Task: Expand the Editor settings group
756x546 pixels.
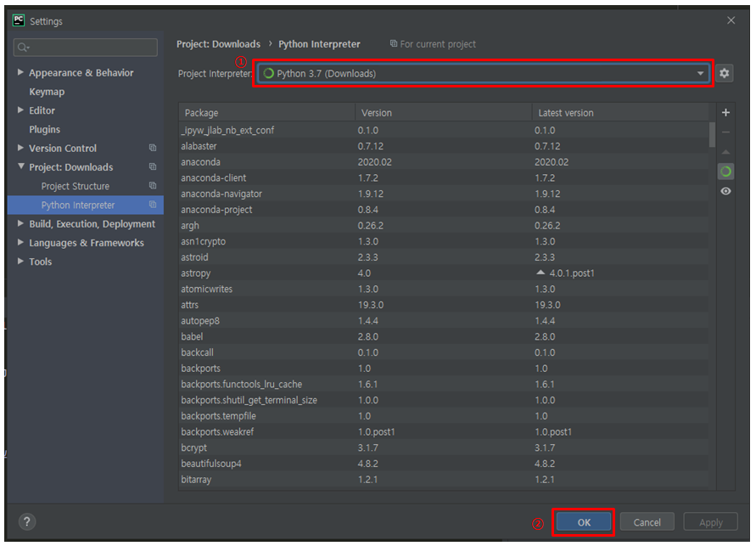Action: [20, 110]
